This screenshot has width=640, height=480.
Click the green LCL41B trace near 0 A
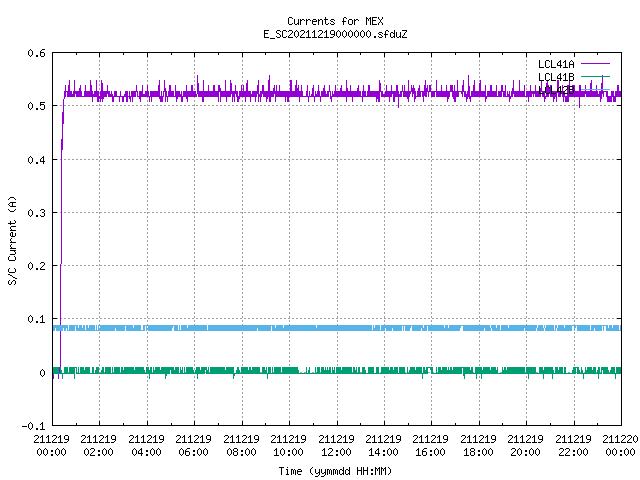[x=337, y=370]
